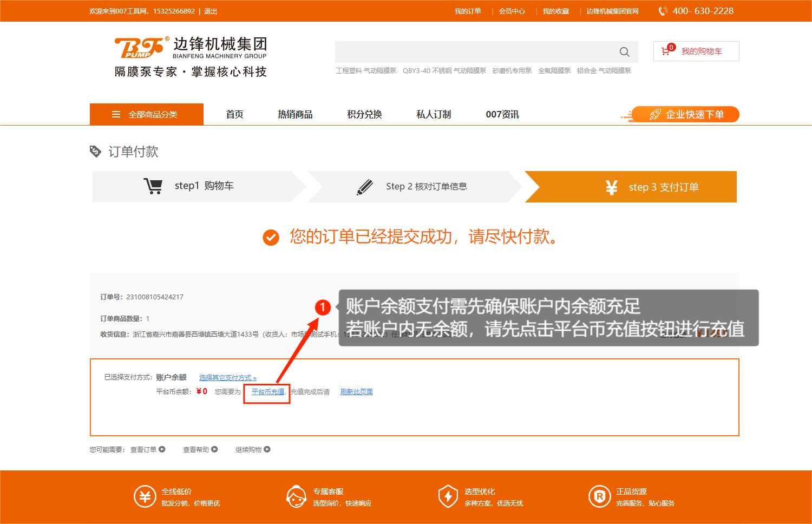Screen dimensions: 812x524
Task: Click 铝合金 气动隔膜泵 search suggestion
Action: [604, 70]
